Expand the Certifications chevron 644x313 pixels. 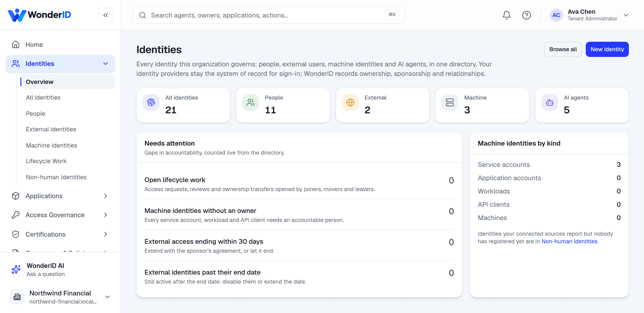pyautogui.click(x=106, y=234)
